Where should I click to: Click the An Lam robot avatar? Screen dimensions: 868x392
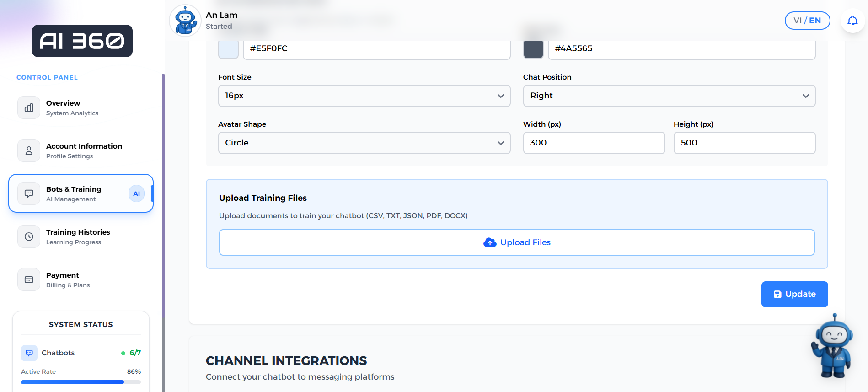point(185,21)
